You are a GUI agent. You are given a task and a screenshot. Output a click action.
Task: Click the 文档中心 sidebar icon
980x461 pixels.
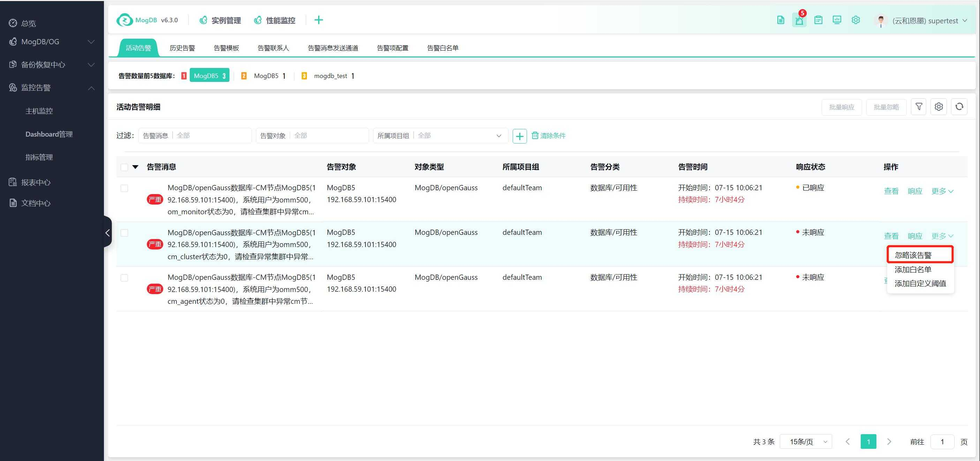(13, 203)
